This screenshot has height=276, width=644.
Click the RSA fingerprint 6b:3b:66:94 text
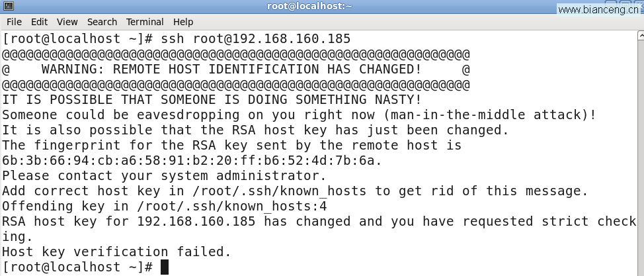(x=192, y=160)
